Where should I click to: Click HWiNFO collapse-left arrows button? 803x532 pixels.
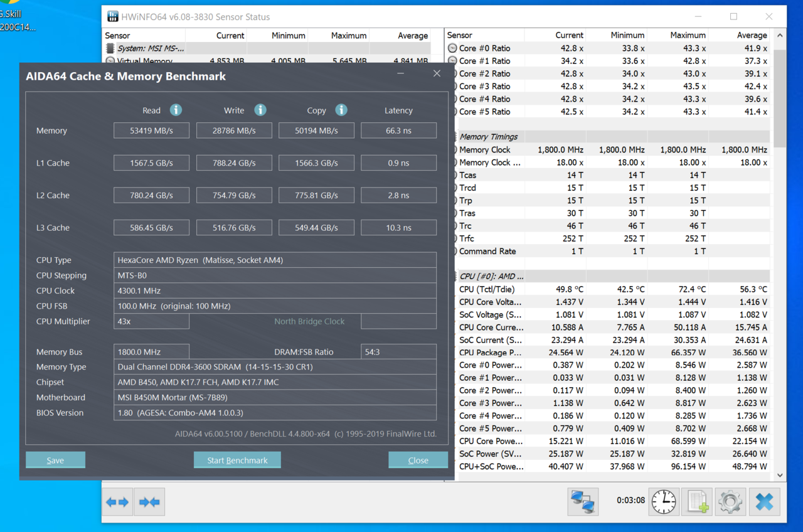point(117,502)
